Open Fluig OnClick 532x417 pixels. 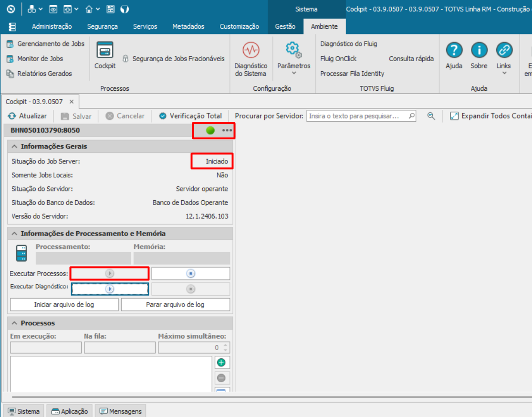tap(338, 59)
